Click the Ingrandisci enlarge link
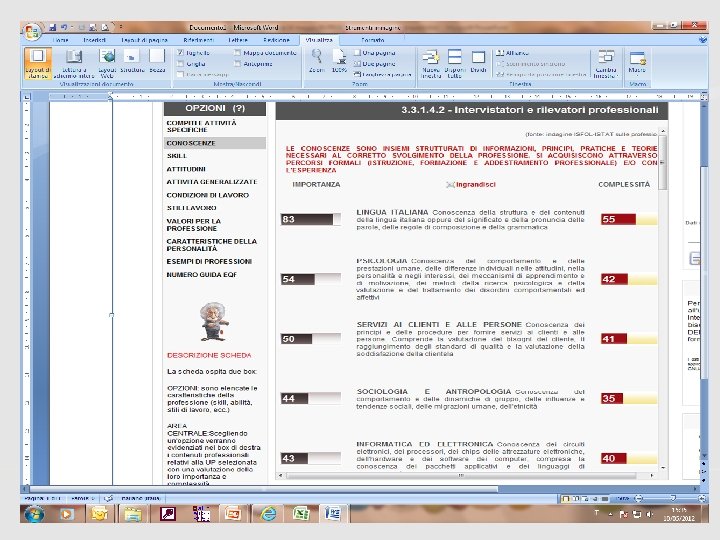The image size is (720, 540). coord(471,185)
